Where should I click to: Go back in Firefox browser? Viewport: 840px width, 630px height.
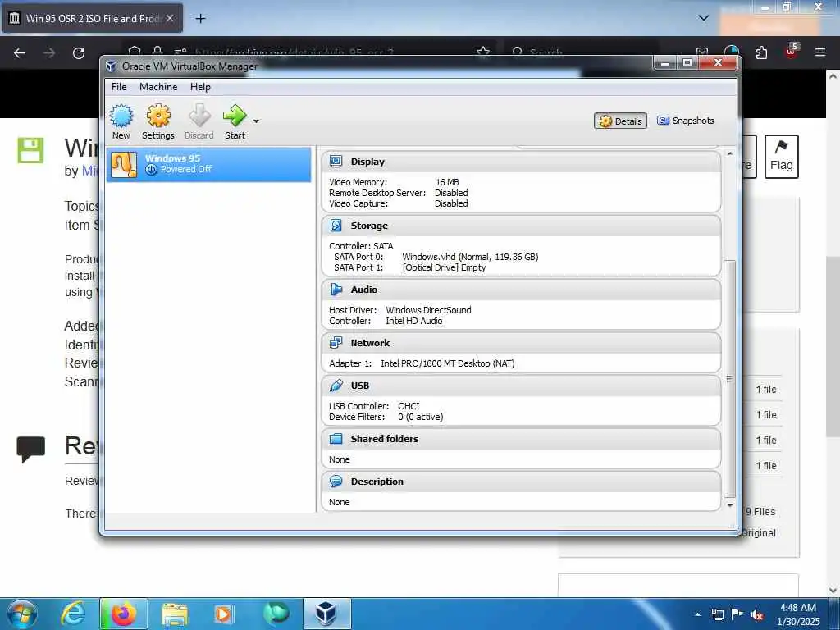20,53
